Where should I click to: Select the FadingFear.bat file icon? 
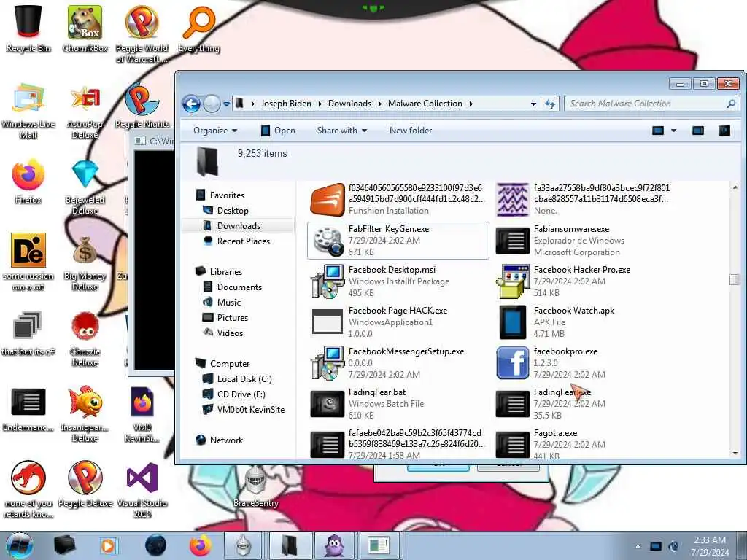pos(328,404)
